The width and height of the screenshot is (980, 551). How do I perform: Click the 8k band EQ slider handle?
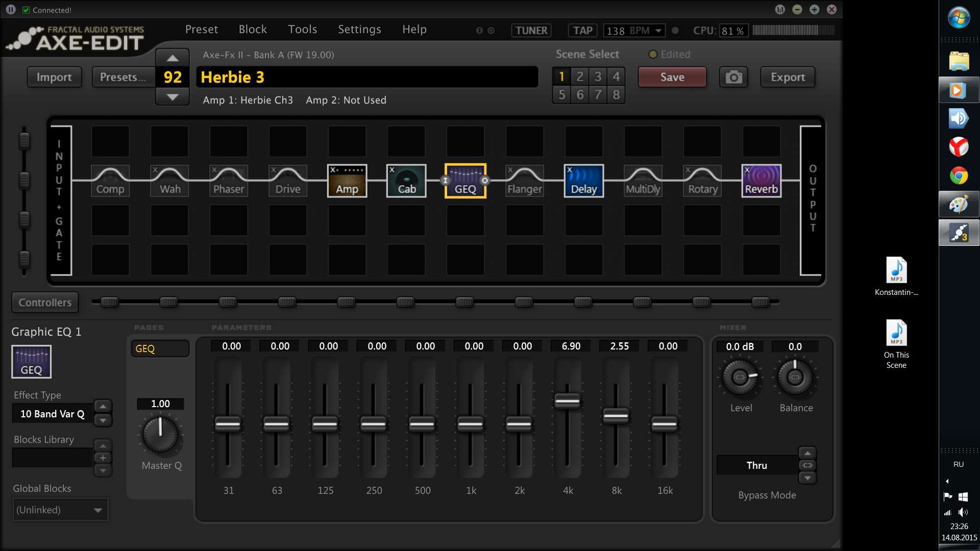click(616, 416)
